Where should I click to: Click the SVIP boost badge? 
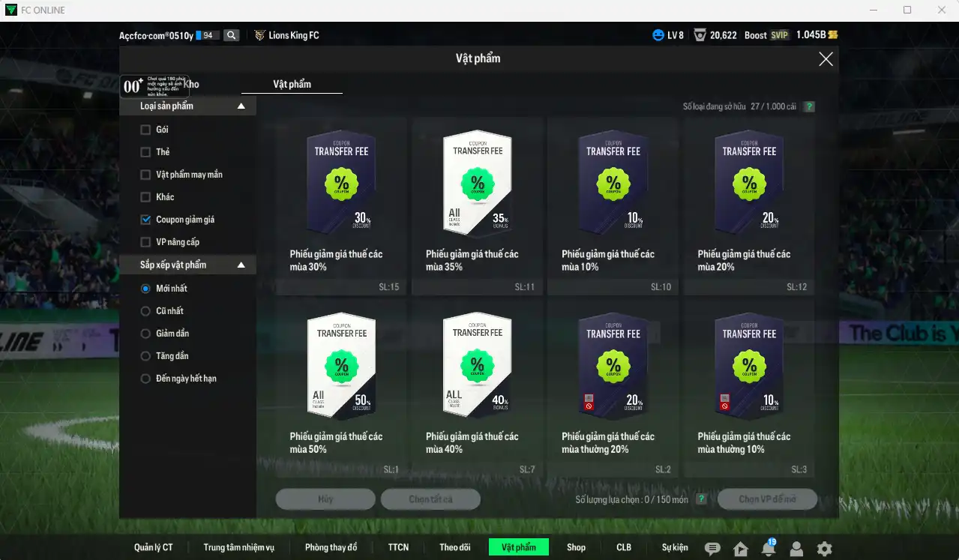click(780, 35)
